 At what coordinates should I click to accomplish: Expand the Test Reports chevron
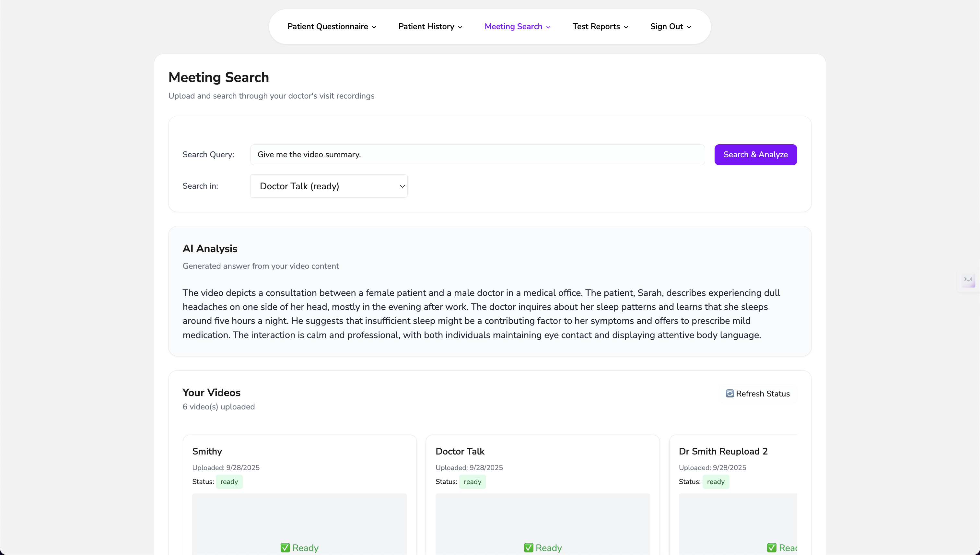pyautogui.click(x=626, y=27)
